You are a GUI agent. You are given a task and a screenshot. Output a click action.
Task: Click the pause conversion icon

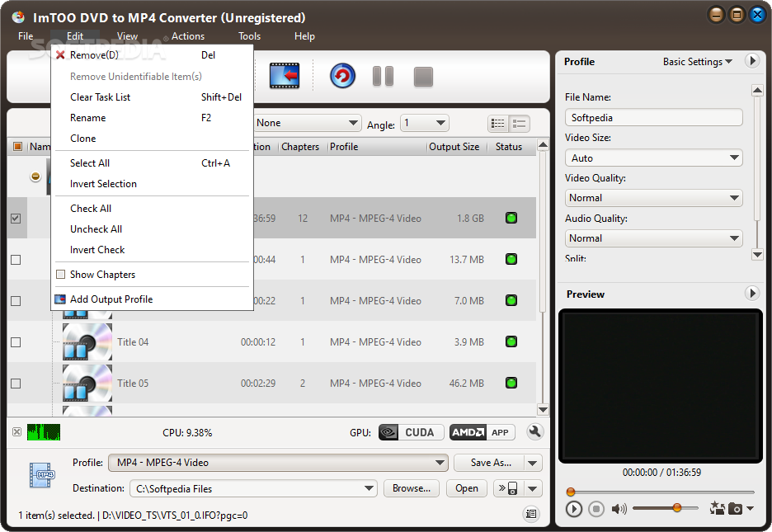click(383, 76)
